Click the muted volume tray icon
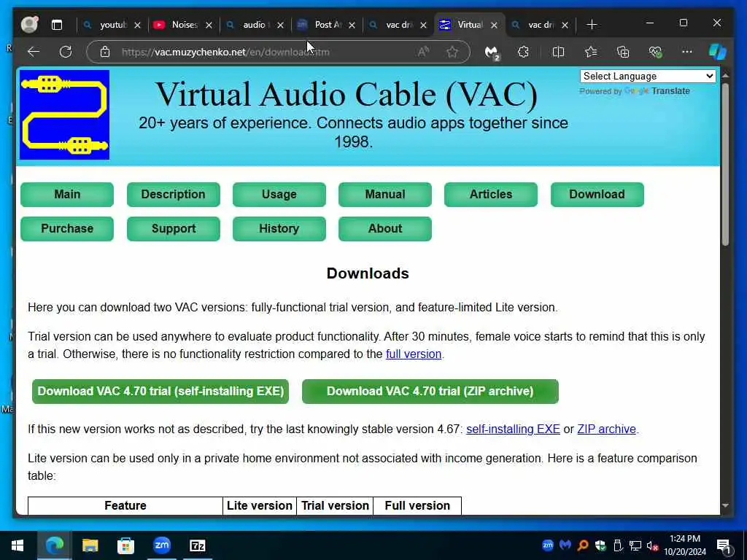The image size is (747, 560). tap(653, 545)
